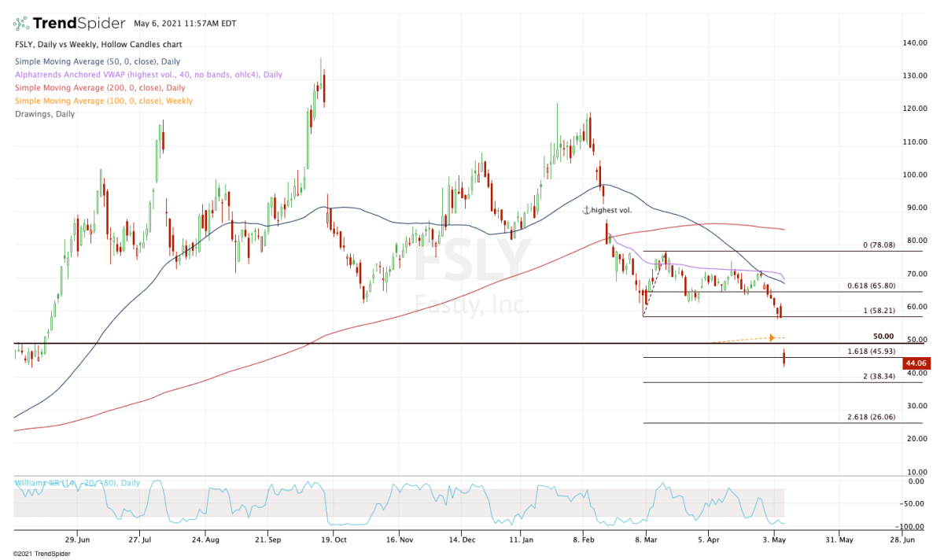Click the anchor icon beside 'highest vol.'
This screenshot has width=944, height=560.
(x=586, y=210)
